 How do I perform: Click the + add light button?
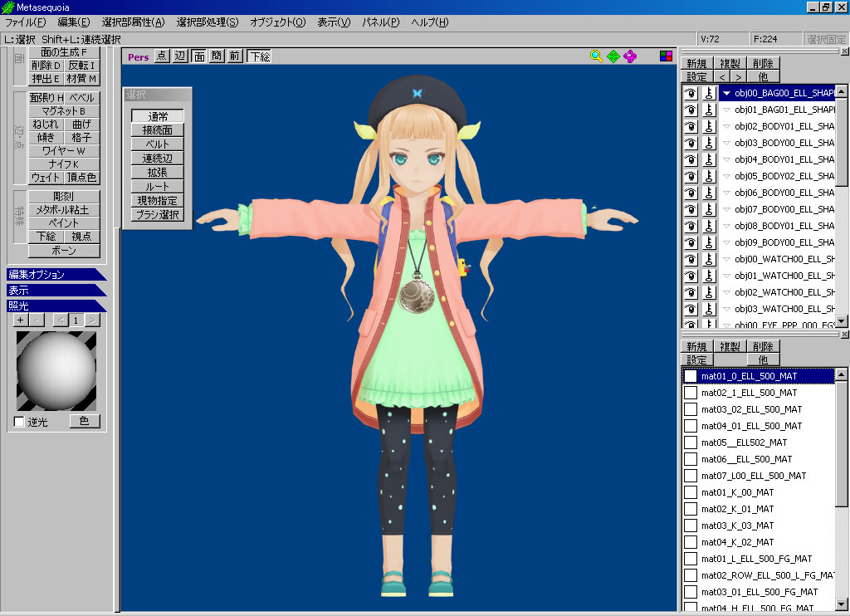[21, 320]
